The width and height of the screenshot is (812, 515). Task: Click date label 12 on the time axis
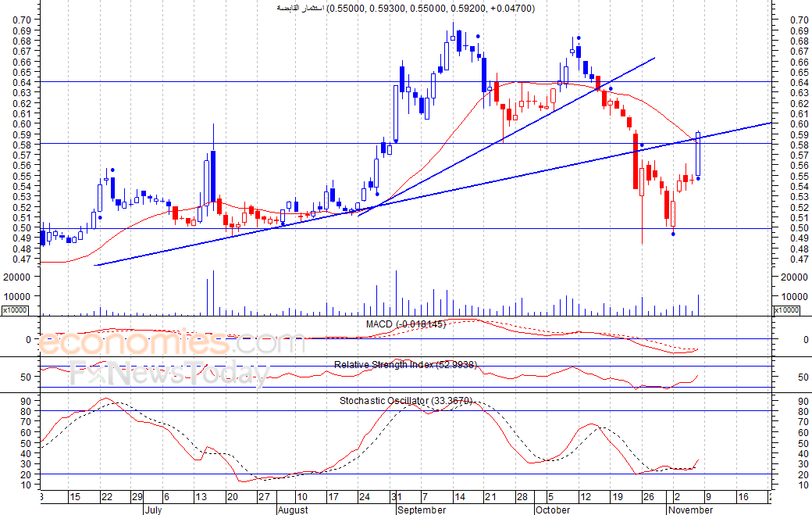point(585,497)
